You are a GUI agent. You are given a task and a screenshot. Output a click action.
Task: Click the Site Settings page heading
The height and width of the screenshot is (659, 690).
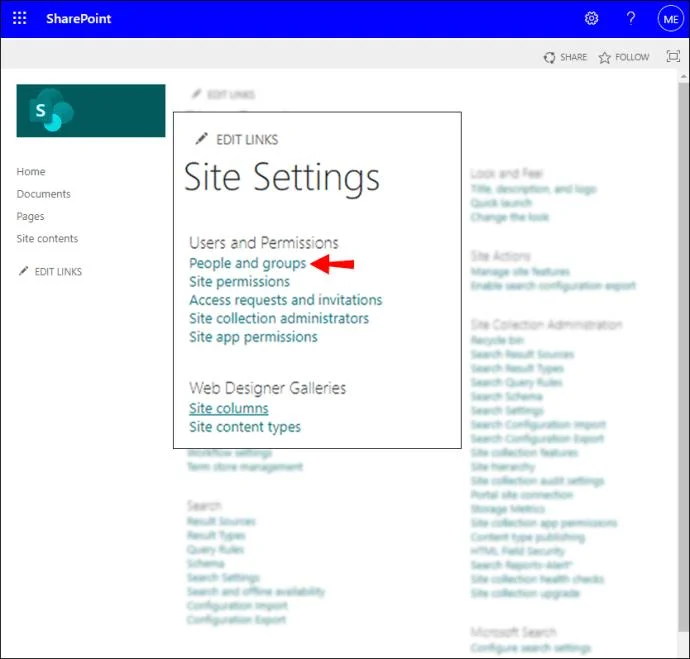[282, 178]
